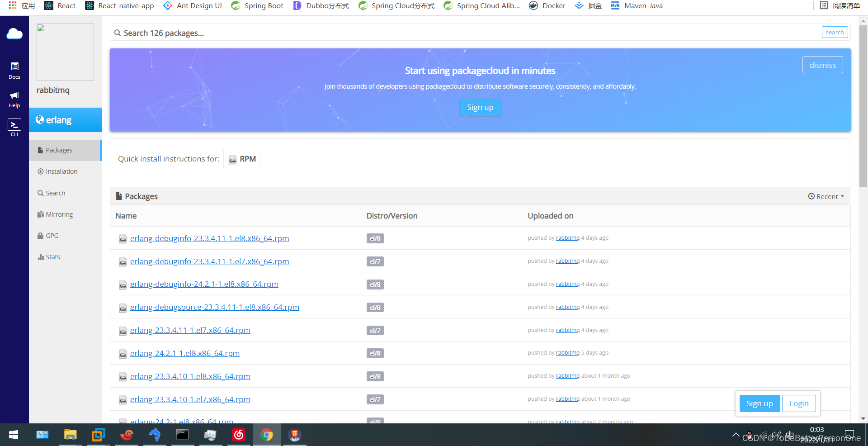
Task: Click rabbitmq uploader link on erlang-debugsource row
Action: coord(567,307)
